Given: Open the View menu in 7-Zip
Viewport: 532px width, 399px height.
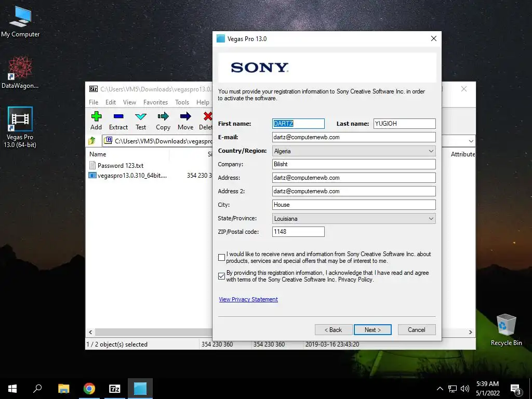Looking at the screenshot, I should (129, 102).
